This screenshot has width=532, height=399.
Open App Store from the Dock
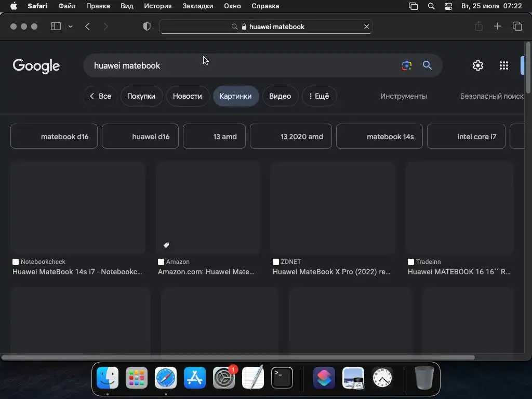pyautogui.click(x=195, y=378)
